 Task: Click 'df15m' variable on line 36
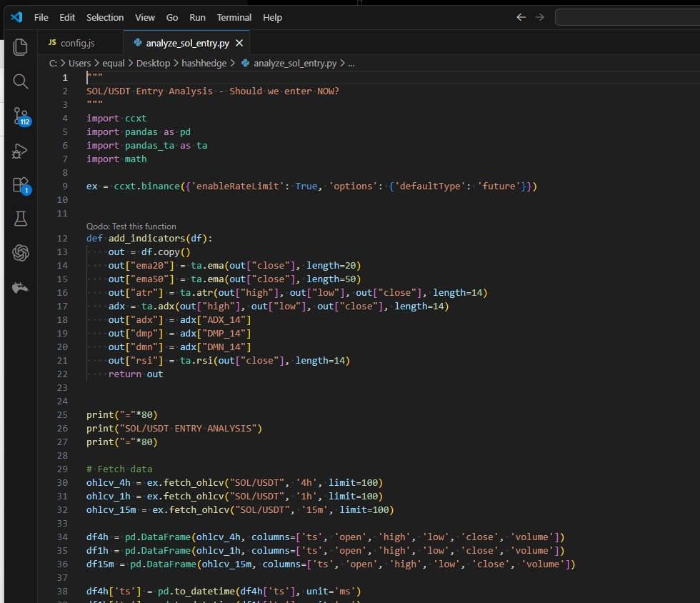pyautogui.click(x=100, y=564)
